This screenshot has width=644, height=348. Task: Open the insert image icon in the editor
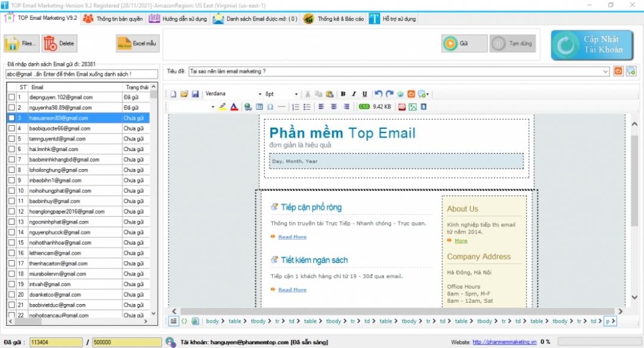413,107
